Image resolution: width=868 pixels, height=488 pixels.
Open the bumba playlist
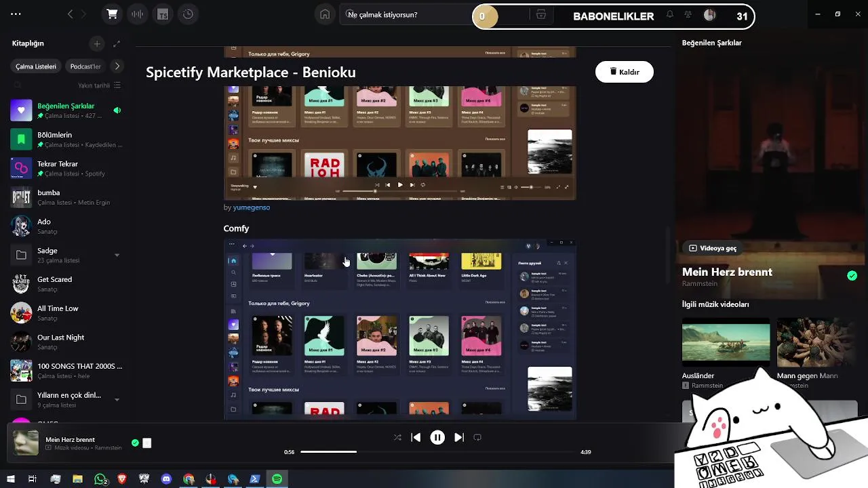pos(66,197)
